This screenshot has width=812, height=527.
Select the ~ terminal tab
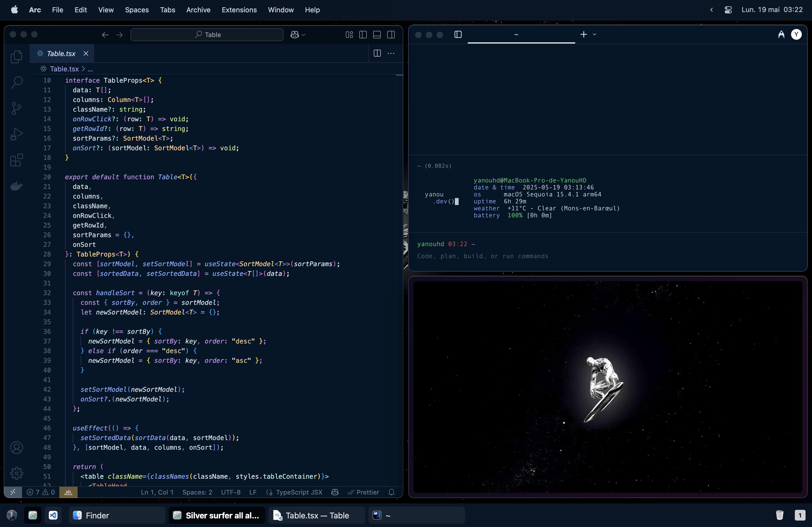(521, 34)
